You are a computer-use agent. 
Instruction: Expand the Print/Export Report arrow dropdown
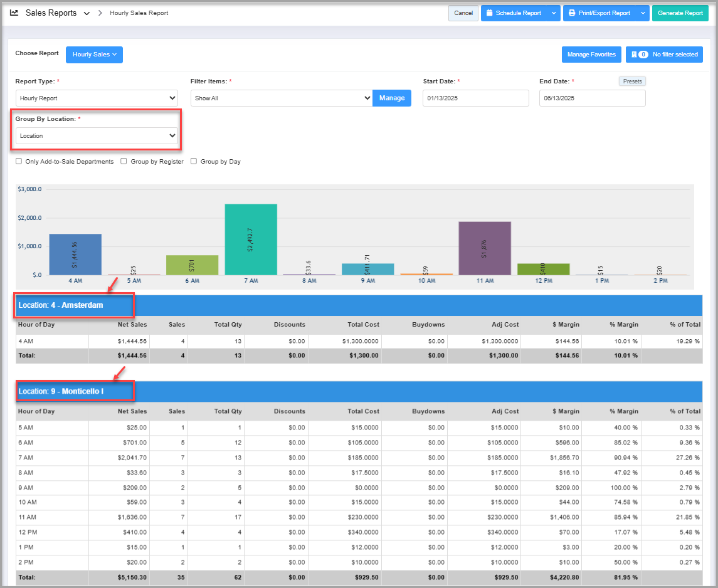pos(643,13)
